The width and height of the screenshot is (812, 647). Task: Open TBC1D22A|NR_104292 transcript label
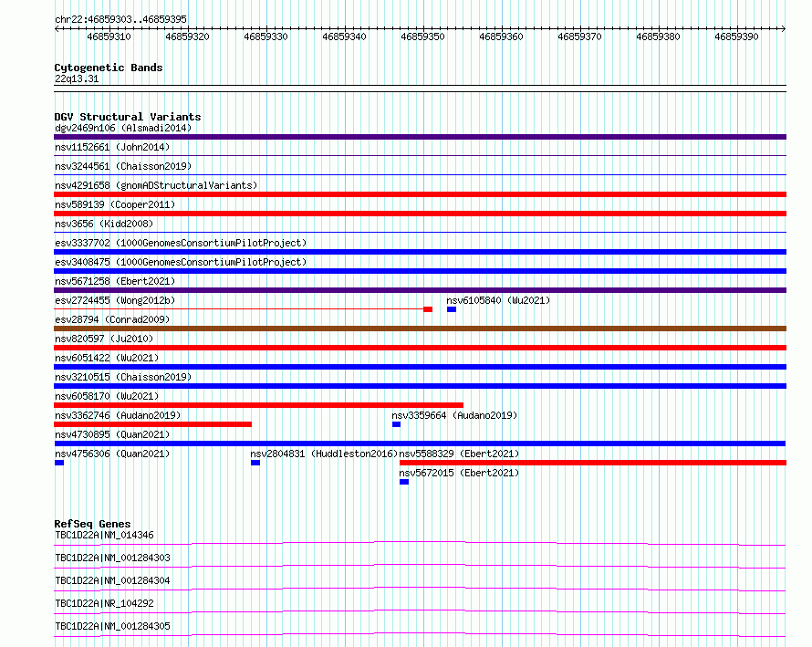tap(104, 603)
